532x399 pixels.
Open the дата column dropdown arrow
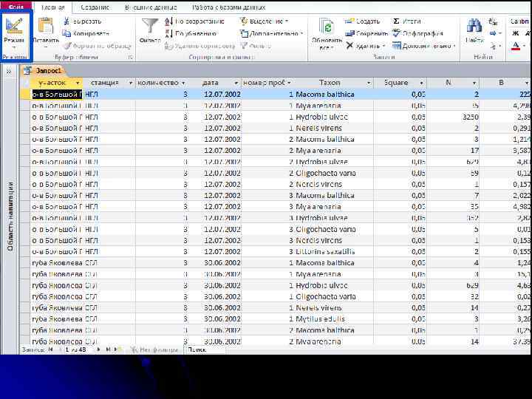click(236, 83)
